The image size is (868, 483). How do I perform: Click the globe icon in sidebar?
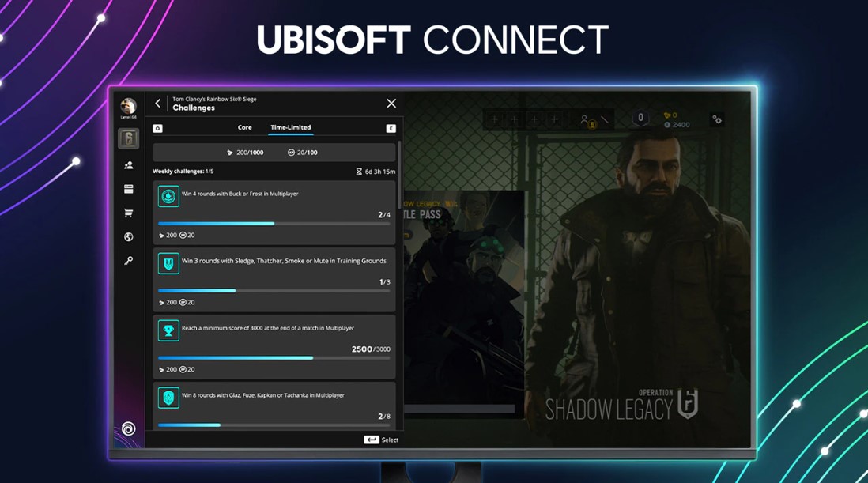click(128, 237)
